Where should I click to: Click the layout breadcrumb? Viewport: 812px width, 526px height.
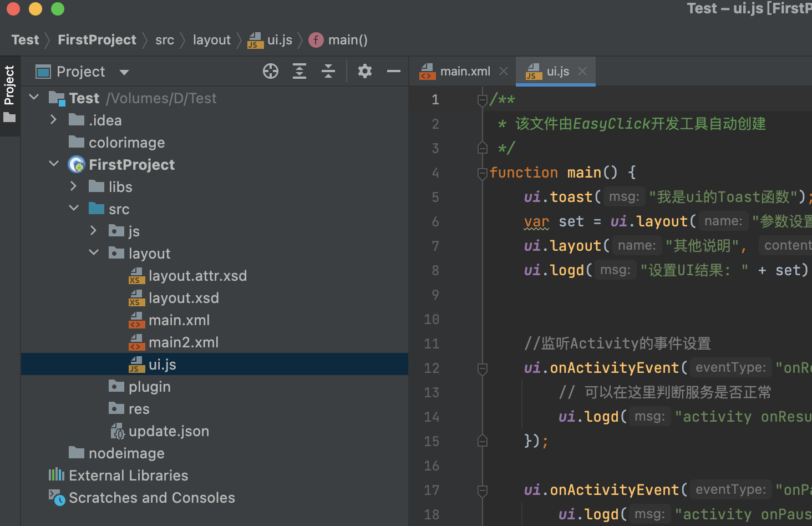click(212, 40)
